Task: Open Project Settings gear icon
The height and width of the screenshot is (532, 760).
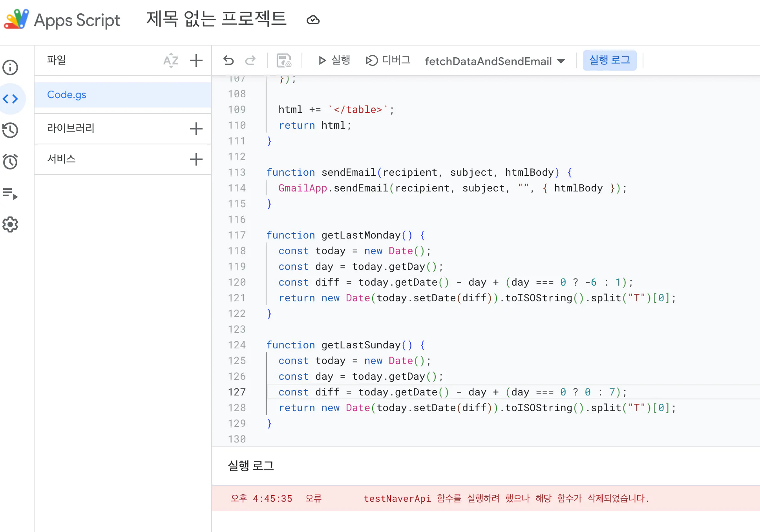Action: tap(10, 224)
